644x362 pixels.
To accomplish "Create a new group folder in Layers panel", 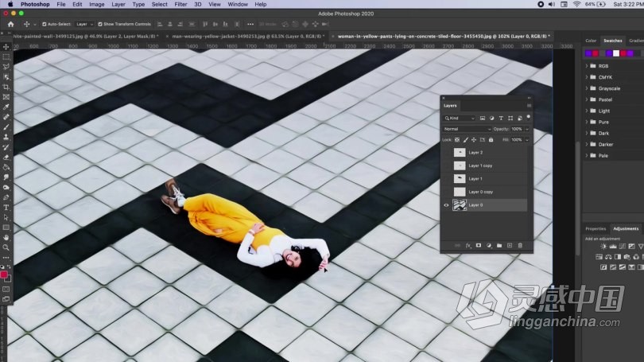I will pos(499,245).
